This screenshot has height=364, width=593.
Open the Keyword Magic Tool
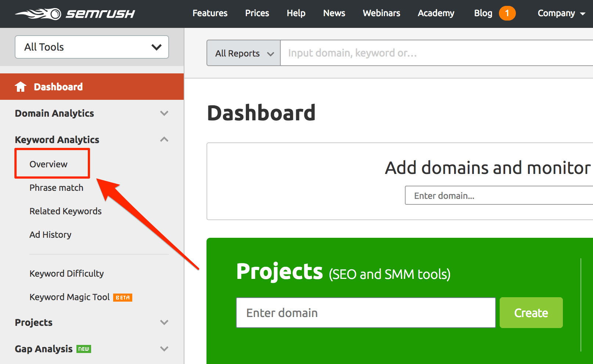click(69, 297)
